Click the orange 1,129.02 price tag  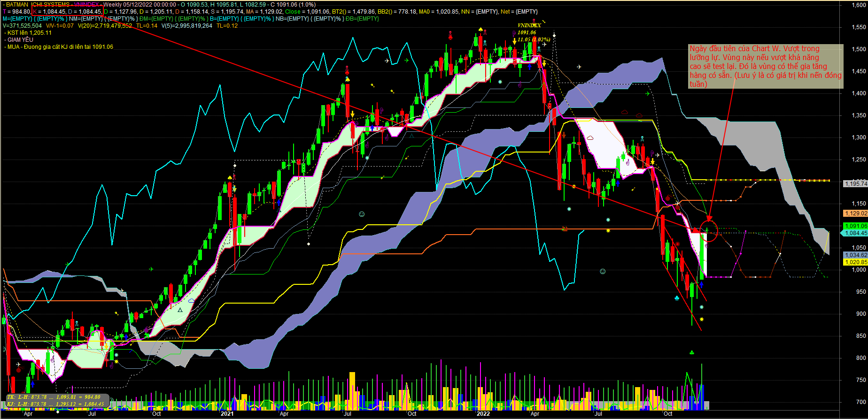point(856,213)
